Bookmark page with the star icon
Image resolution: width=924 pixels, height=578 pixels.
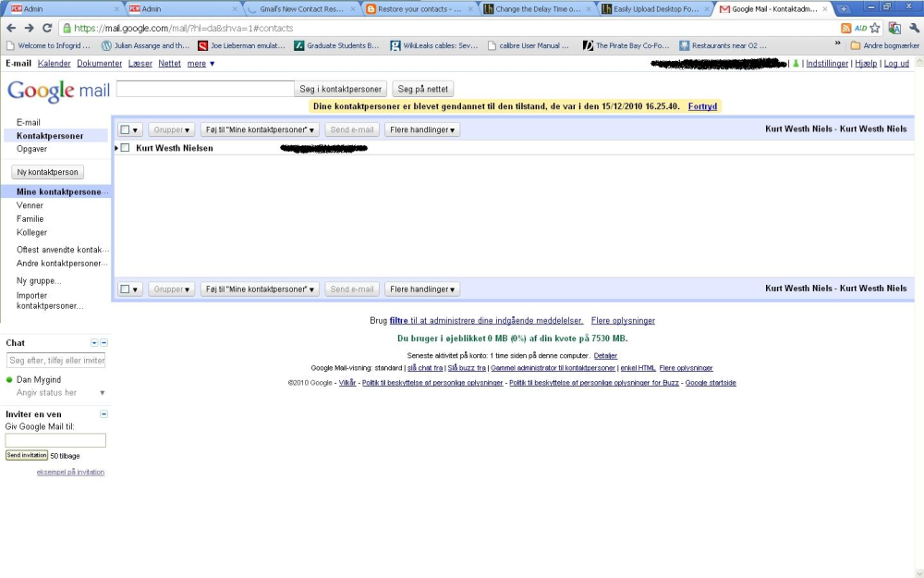[x=874, y=28]
